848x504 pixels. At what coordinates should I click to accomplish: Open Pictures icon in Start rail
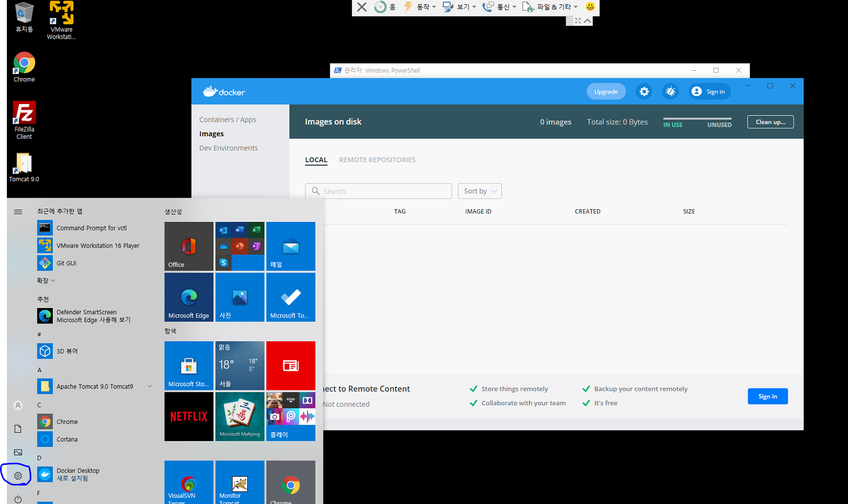click(x=18, y=452)
